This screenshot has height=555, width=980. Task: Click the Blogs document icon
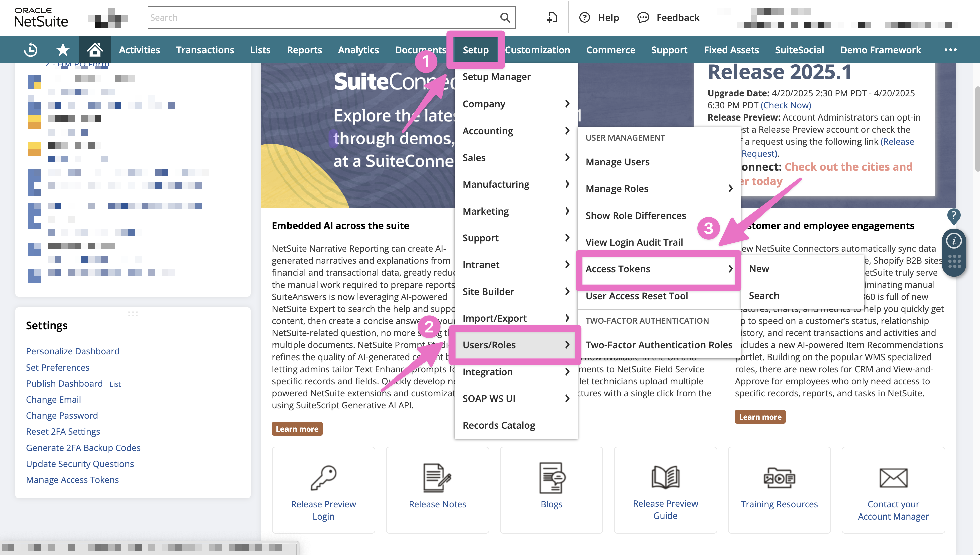pyautogui.click(x=552, y=477)
